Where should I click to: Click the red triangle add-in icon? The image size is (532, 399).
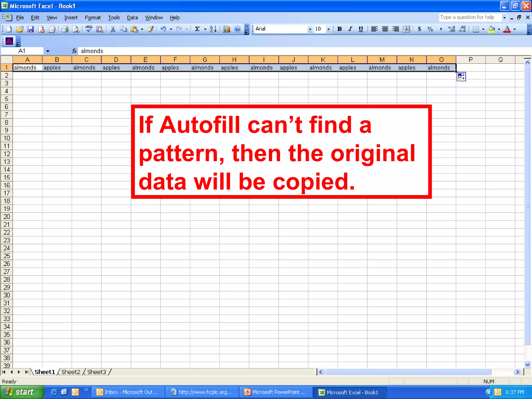[9, 41]
